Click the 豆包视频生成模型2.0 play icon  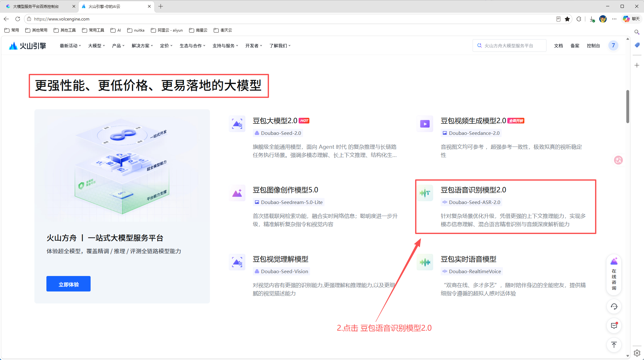coord(425,124)
